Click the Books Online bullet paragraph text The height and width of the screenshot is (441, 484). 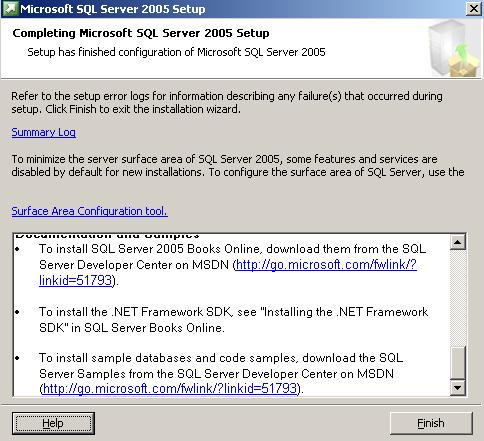(x=232, y=265)
